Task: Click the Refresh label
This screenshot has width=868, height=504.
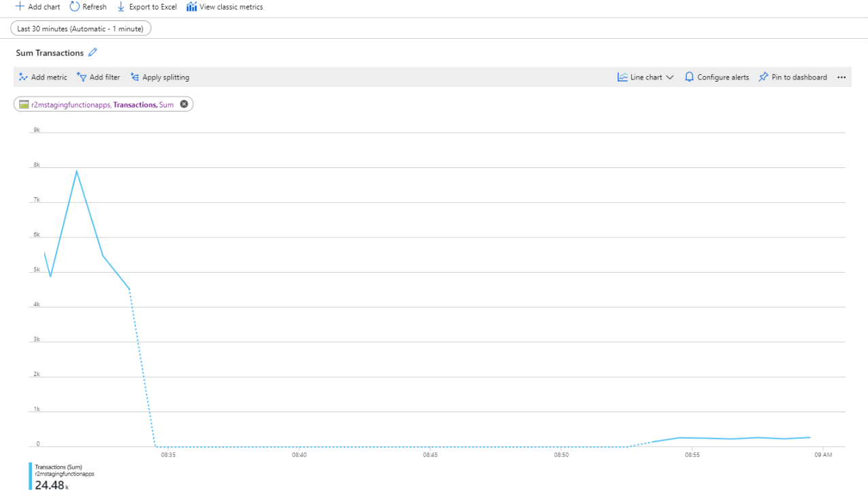Action: 95,7
